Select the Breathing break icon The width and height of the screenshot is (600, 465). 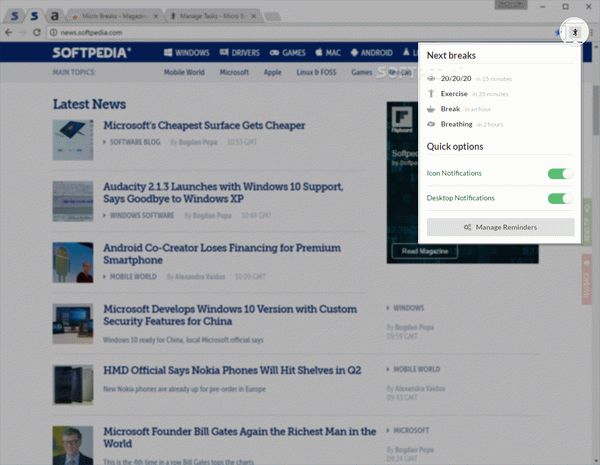click(431, 124)
